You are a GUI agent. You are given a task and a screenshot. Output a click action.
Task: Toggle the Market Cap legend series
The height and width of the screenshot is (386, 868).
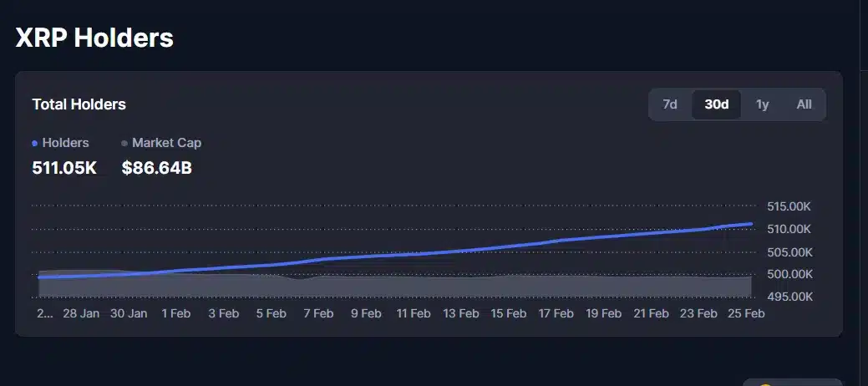[161, 143]
